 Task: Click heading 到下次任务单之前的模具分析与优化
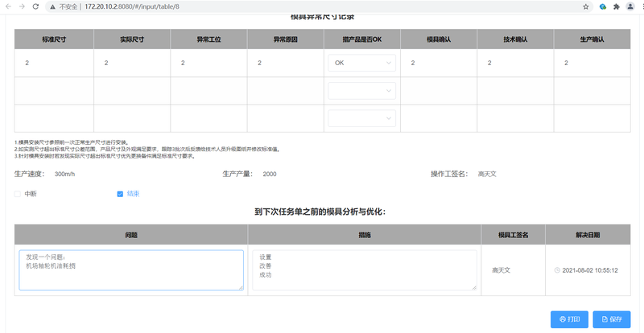[320, 212]
